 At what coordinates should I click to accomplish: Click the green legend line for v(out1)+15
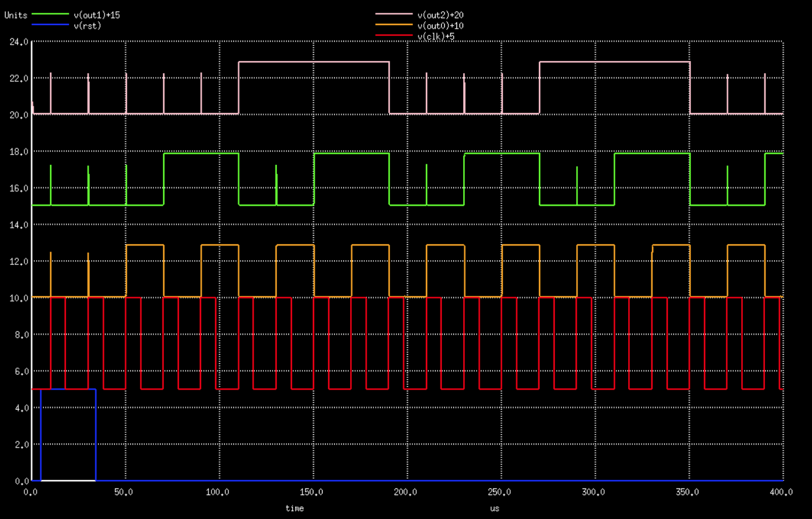pos(48,15)
